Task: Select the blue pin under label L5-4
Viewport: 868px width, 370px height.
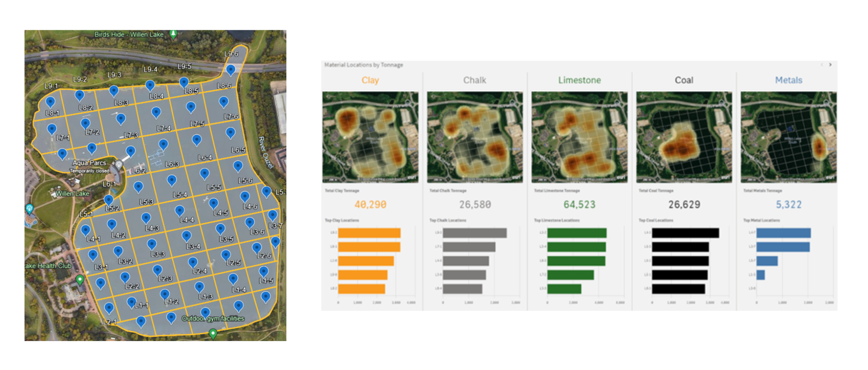Action: 180,211
